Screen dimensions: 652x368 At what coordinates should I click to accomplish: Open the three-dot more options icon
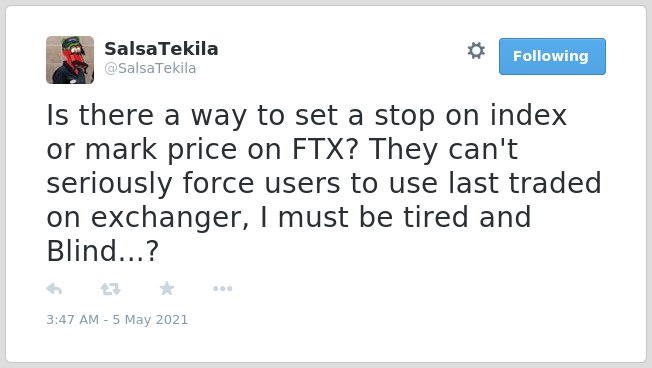point(222,288)
